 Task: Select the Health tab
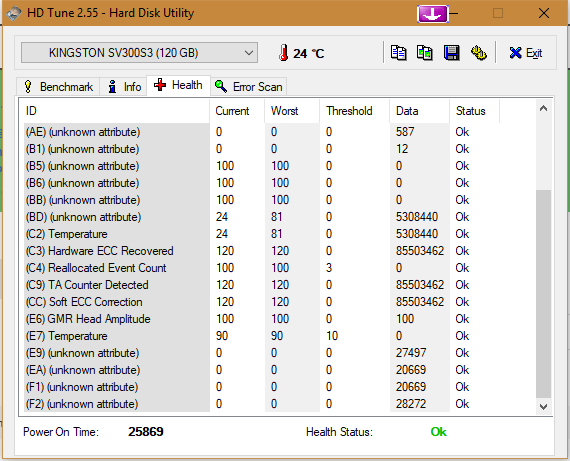pyautogui.click(x=178, y=85)
